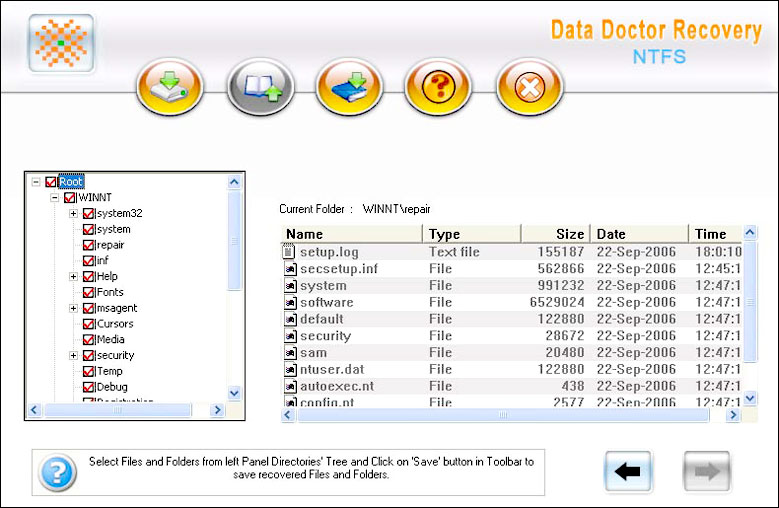
Task: Click the autoexec.nt file icon
Action: (290, 386)
